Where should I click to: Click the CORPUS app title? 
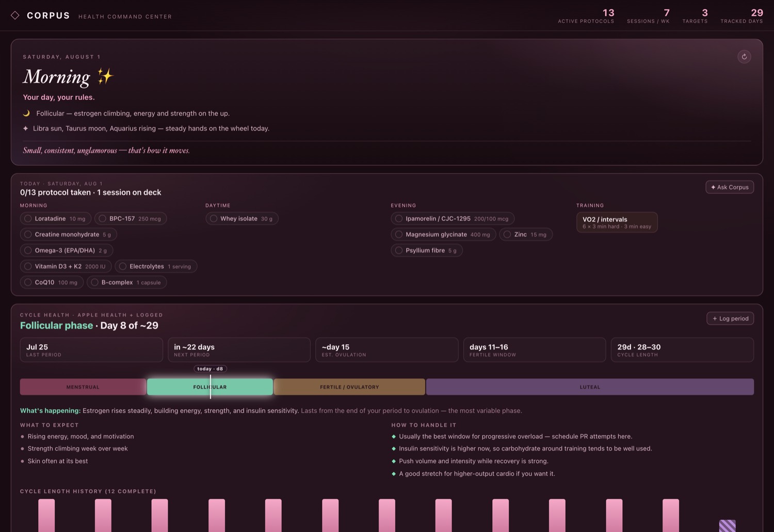coord(48,16)
